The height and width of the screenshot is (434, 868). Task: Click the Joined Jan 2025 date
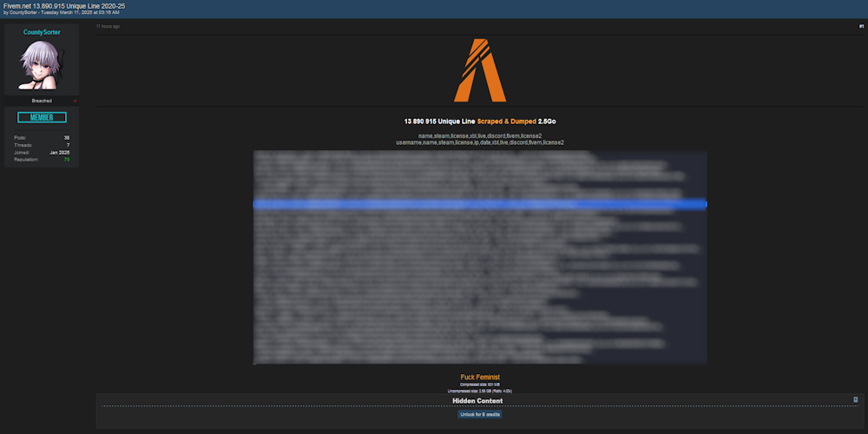[x=59, y=153]
